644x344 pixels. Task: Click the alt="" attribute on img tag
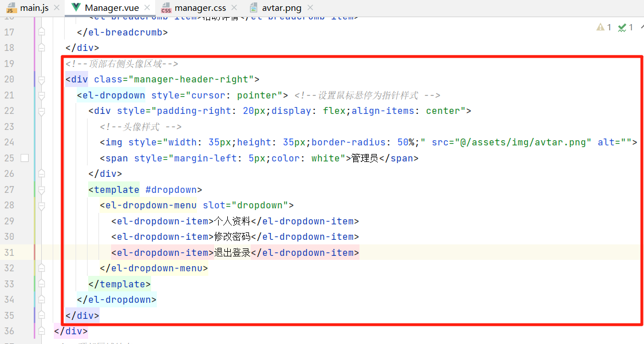(614, 143)
